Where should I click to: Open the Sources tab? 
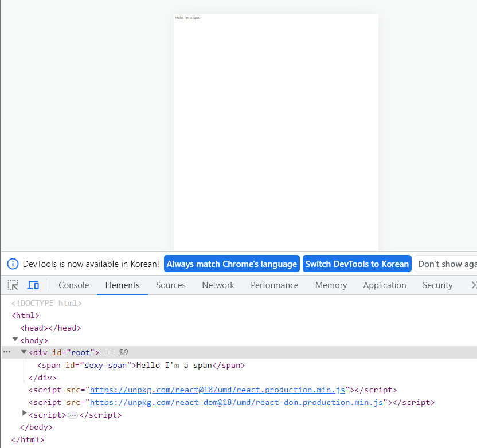click(171, 285)
